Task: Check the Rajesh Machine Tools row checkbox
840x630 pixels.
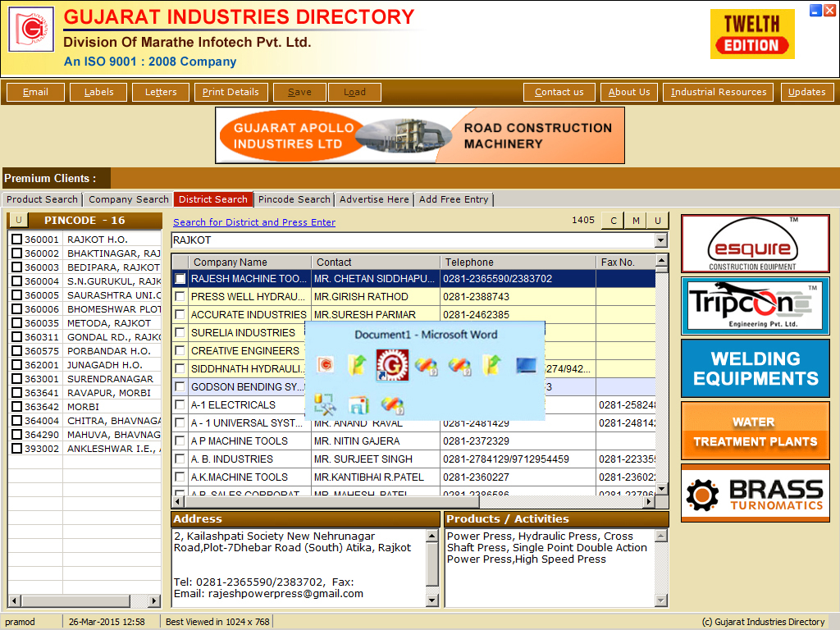Action: pos(180,279)
